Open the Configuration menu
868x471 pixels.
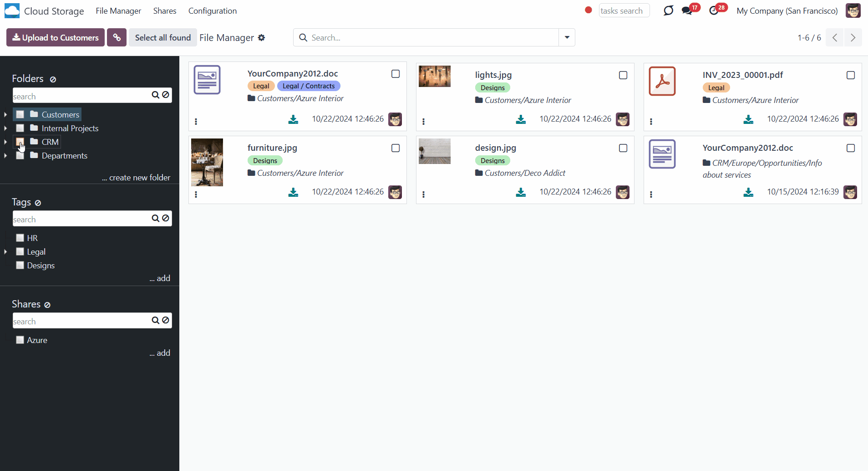212,11
